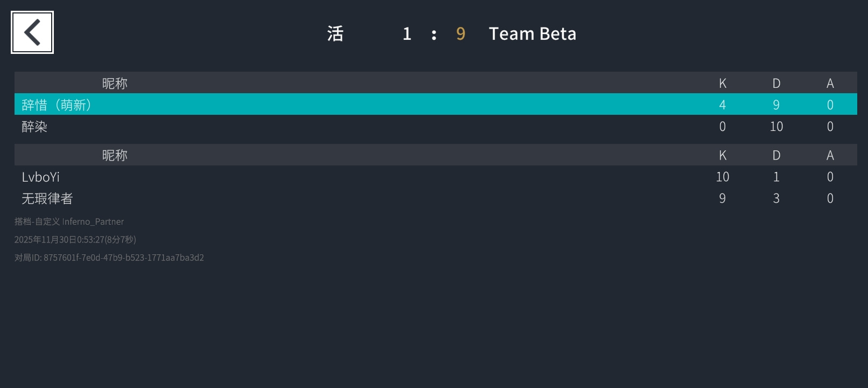Select the player row 无瑕律者
868x388 pixels.
(x=436, y=198)
